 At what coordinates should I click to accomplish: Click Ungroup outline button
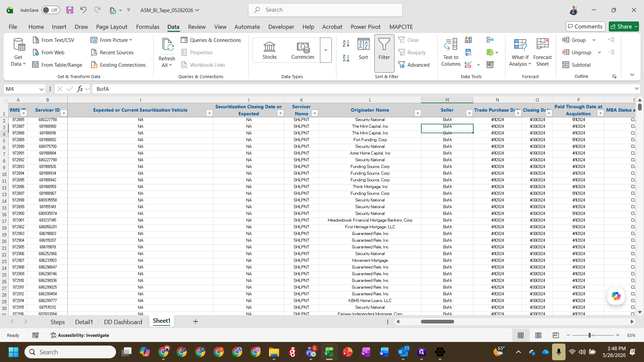coord(577,53)
